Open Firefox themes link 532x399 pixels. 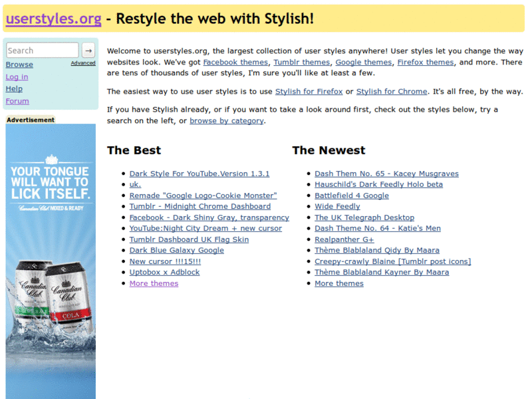426,62
